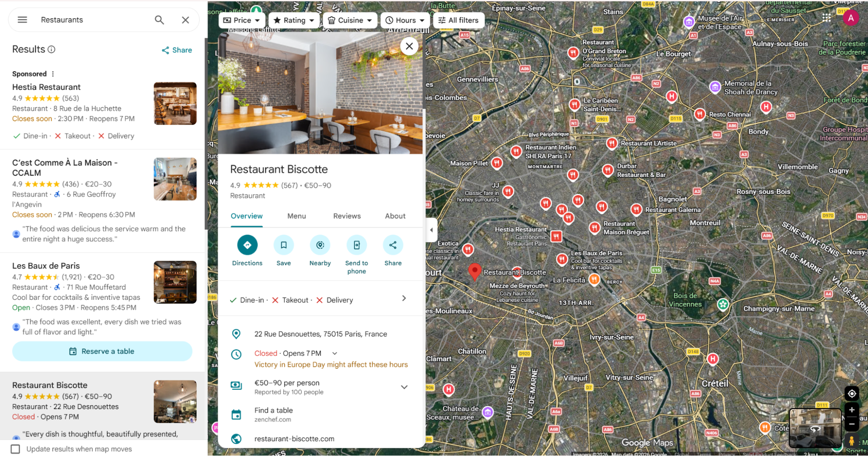Save Restaurant Biscotte with bookmark icon

pyautogui.click(x=284, y=245)
